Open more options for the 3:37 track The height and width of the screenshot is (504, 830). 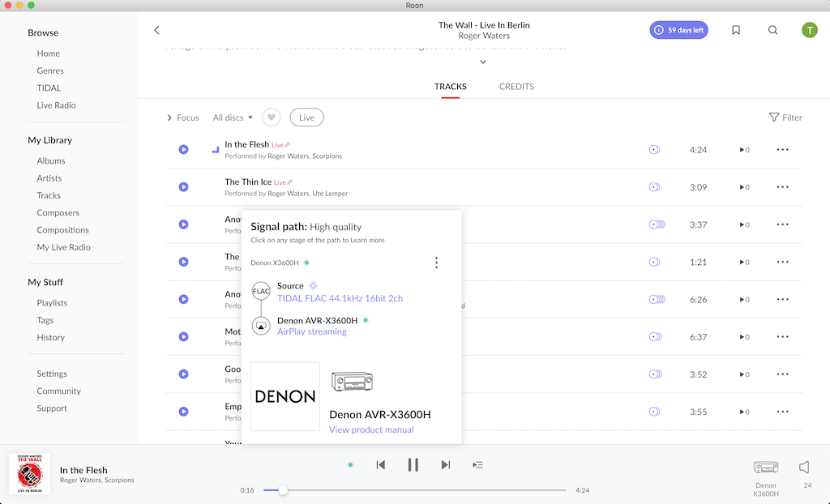pos(782,224)
